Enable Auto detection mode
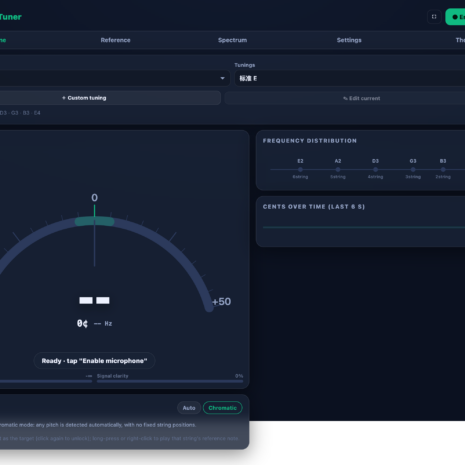This screenshot has height=465, width=465. point(189,408)
